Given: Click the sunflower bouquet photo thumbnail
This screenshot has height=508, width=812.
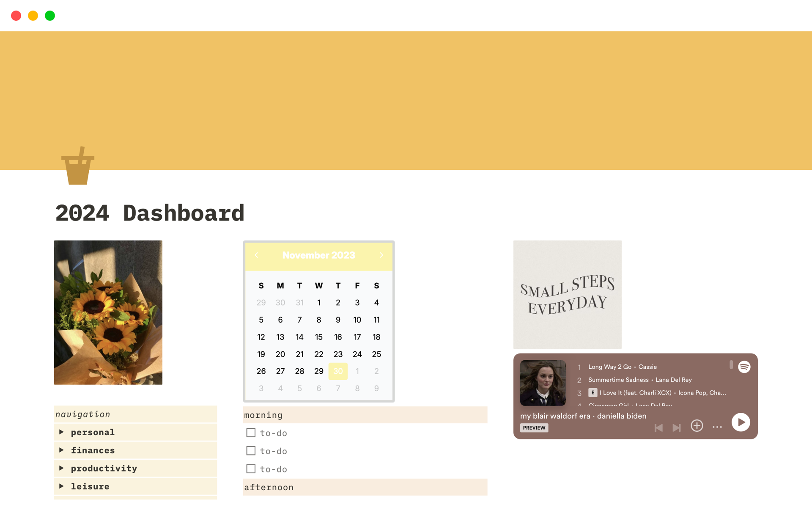Looking at the screenshot, I should [109, 312].
